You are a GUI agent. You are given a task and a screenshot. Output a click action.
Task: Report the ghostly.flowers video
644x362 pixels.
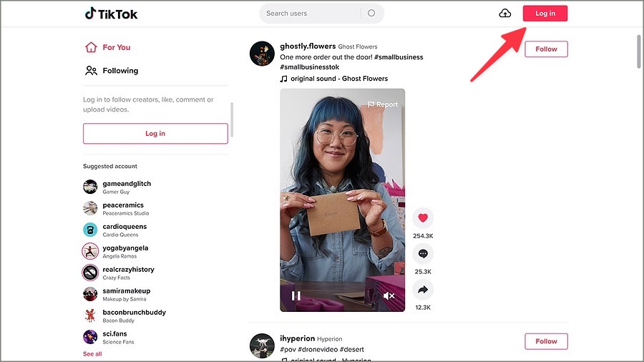383,104
